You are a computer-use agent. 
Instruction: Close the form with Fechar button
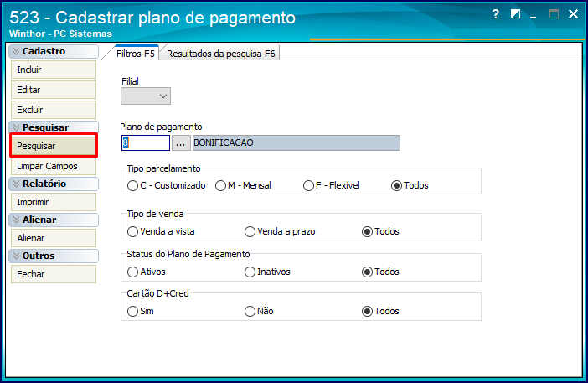[54, 274]
